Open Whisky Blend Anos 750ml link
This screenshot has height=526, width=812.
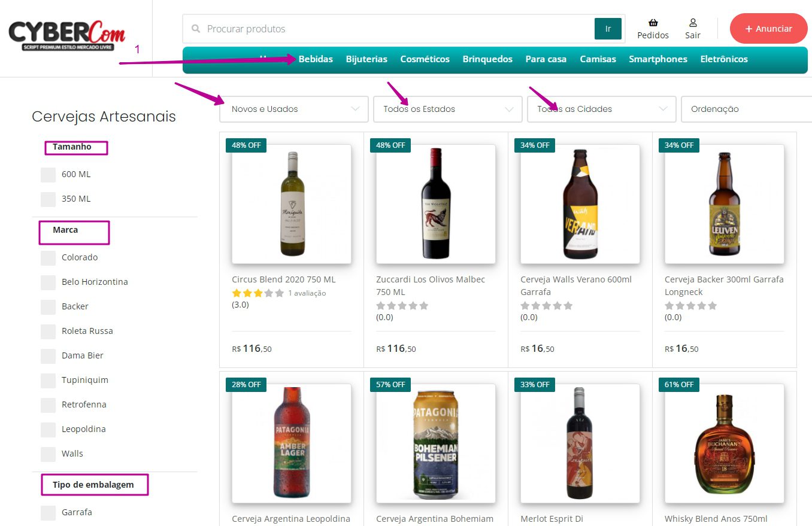(716, 519)
